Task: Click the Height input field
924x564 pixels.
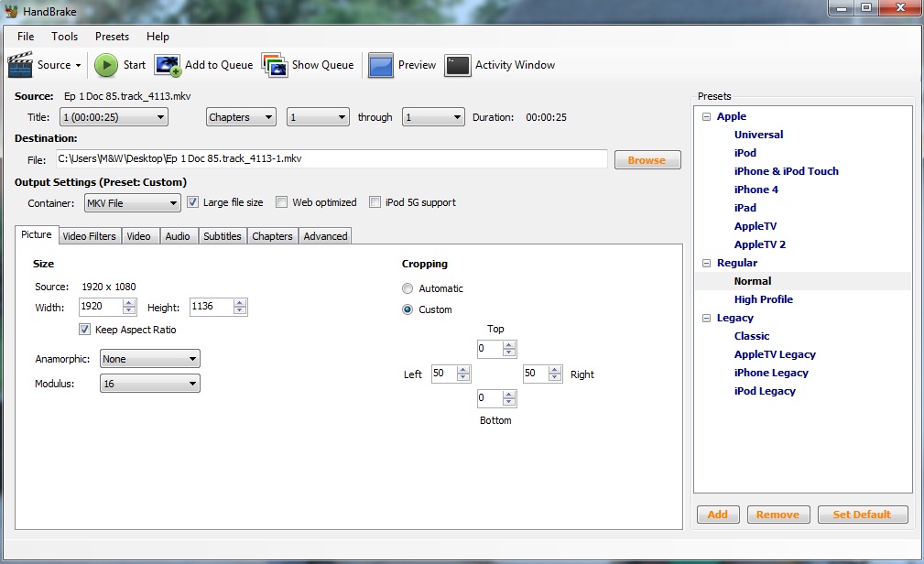Action: click(x=211, y=307)
